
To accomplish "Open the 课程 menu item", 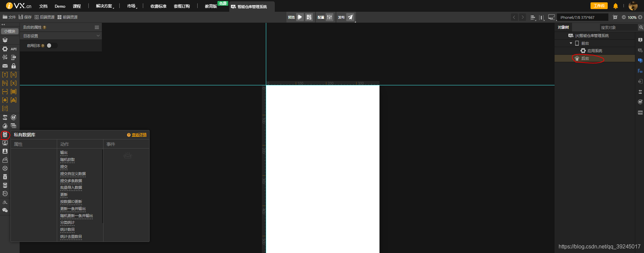I will point(77,6).
